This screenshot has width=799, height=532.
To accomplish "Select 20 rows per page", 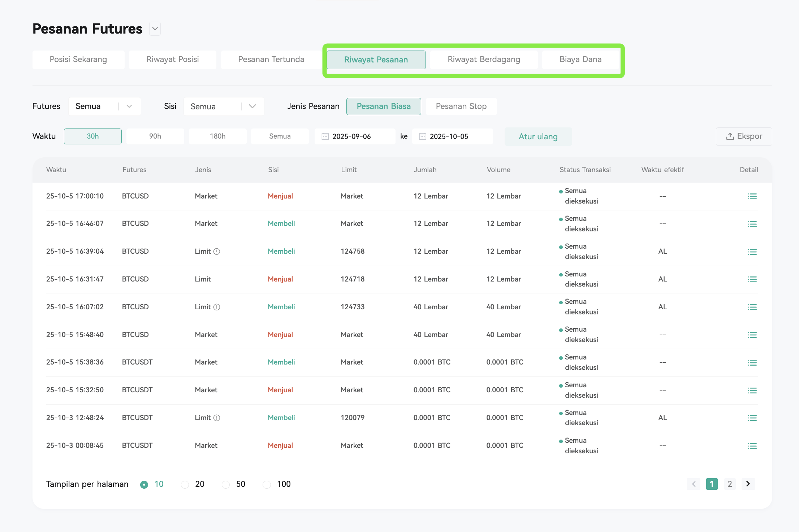I will coord(185,484).
